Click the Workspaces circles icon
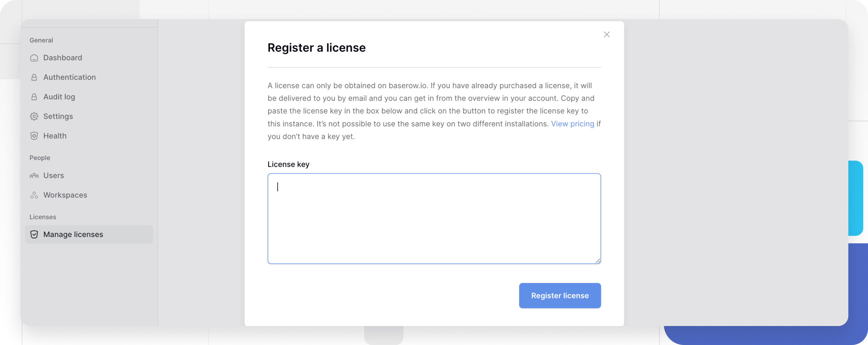The width and height of the screenshot is (868, 345). click(34, 195)
